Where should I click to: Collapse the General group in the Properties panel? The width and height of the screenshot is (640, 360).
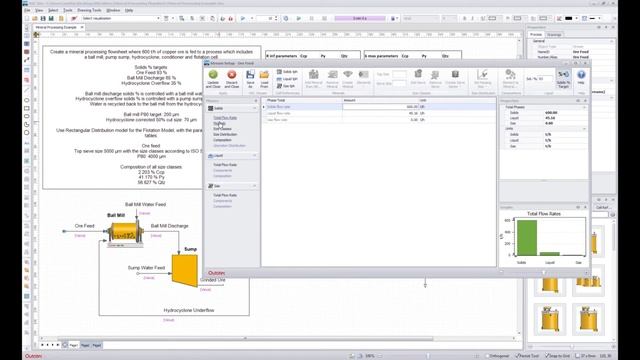[x=611, y=41]
